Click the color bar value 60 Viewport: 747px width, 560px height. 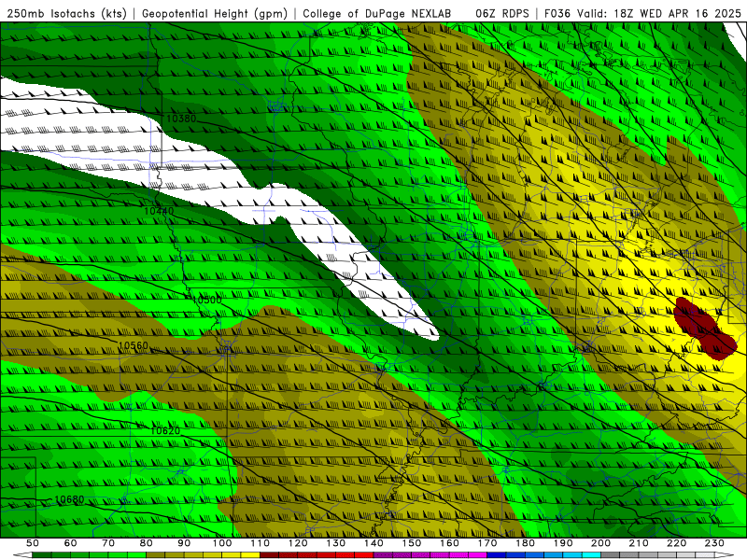(x=71, y=543)
